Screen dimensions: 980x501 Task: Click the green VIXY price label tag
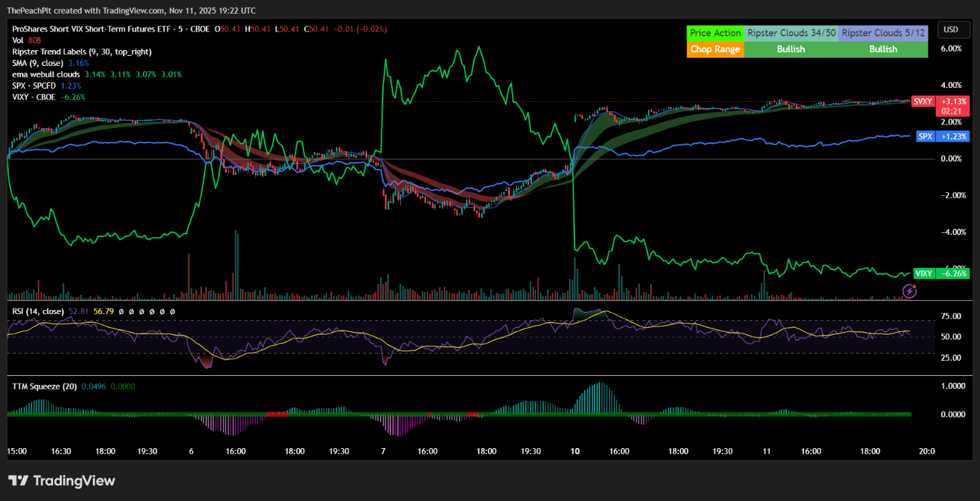924,274
